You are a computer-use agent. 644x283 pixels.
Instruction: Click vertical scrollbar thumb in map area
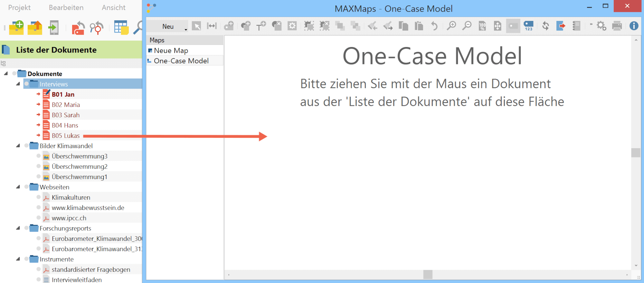[636, 153]
